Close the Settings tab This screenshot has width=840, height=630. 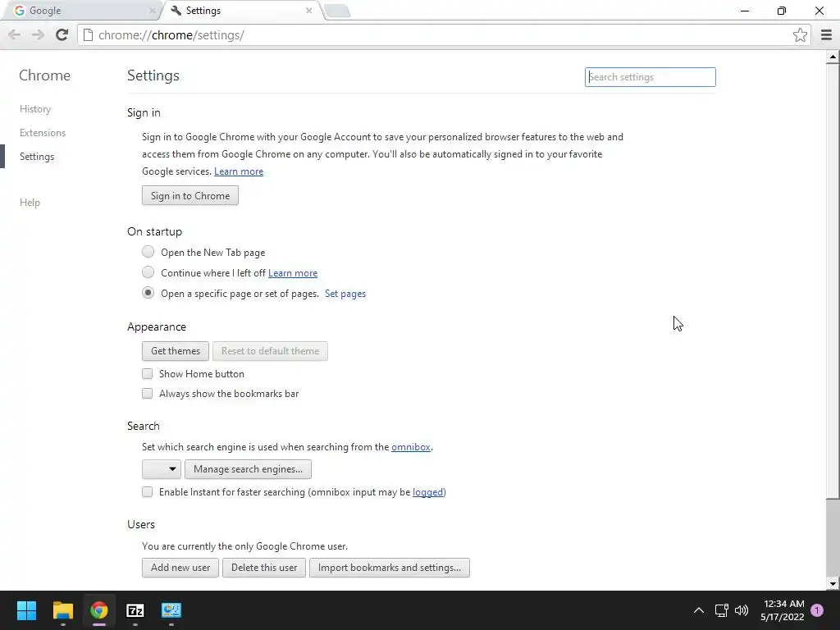tap(309, 10)
